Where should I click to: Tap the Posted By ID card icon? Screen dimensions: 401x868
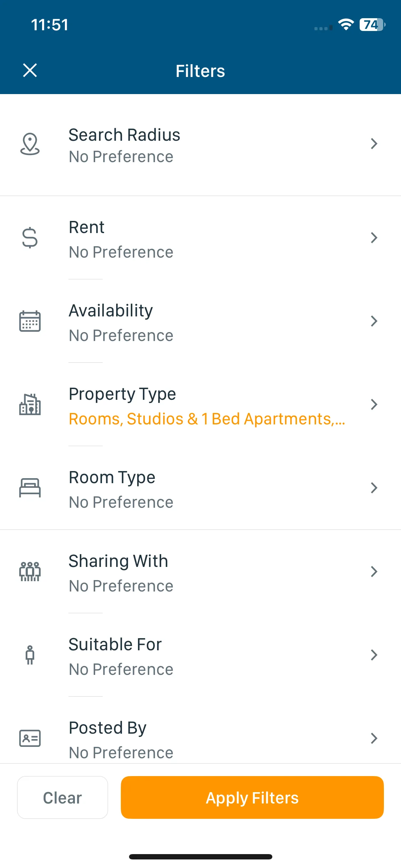tap(30, 738)
